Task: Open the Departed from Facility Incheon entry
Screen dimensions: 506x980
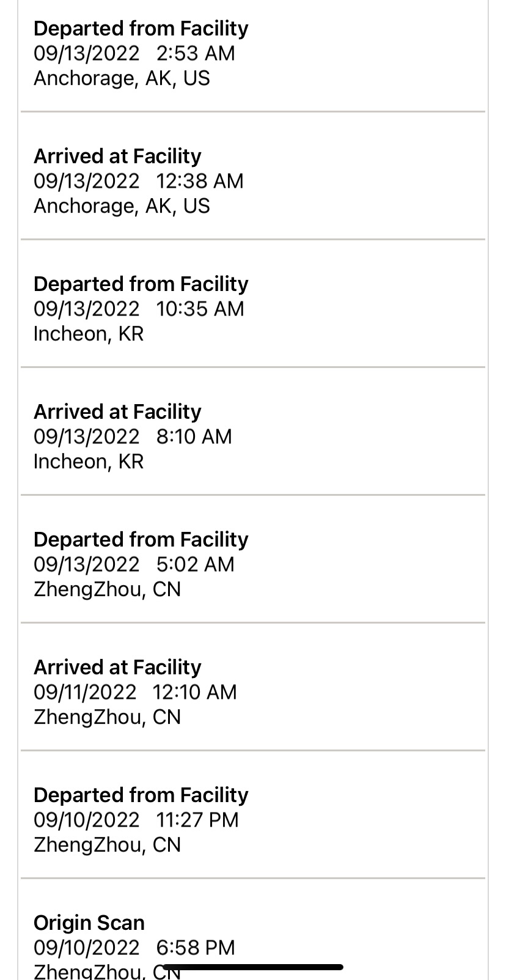Action: [x=253, y=303]
